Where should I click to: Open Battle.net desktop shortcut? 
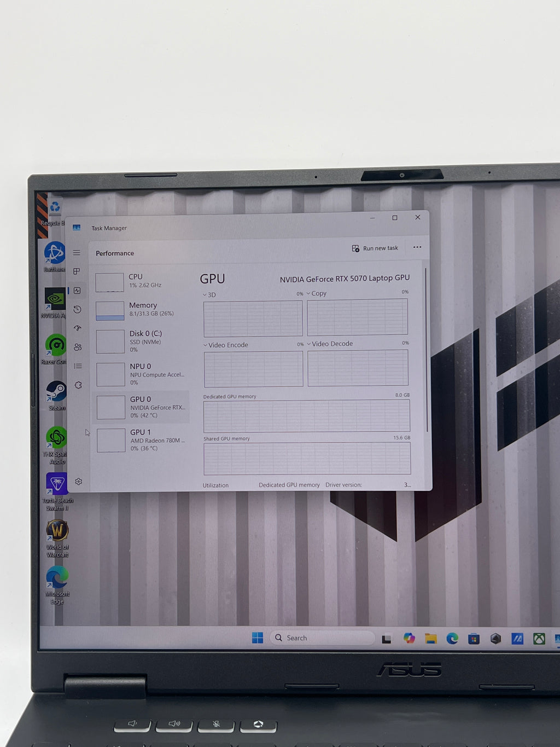[54, 257]
